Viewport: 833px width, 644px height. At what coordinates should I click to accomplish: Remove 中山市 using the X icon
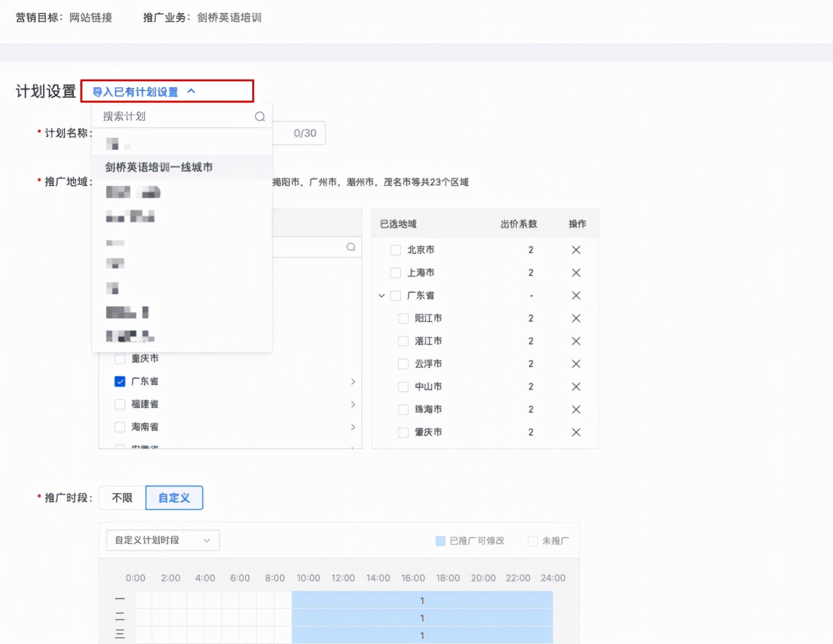point(575,386)
